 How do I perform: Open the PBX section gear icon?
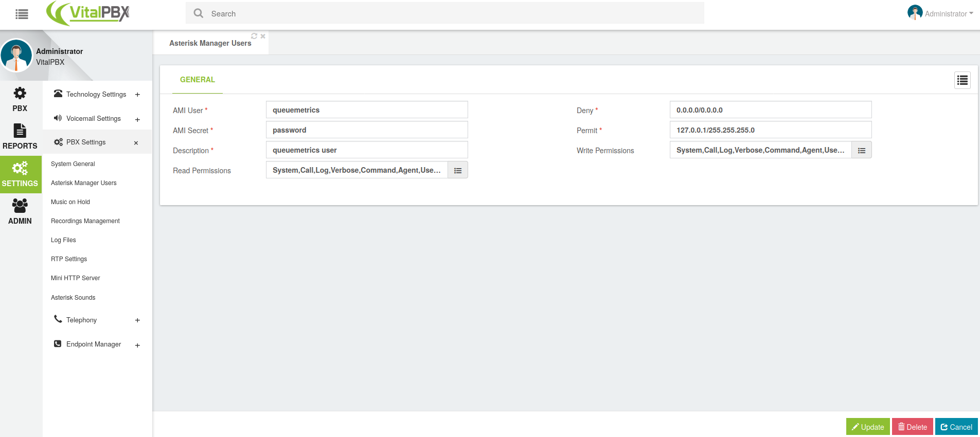(x=20, y=94)
